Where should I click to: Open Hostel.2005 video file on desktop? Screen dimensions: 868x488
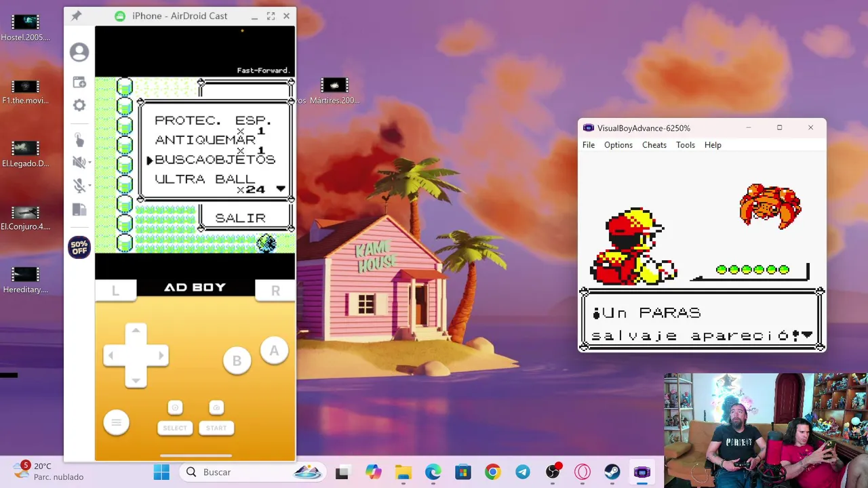click(x=26, y=27)
